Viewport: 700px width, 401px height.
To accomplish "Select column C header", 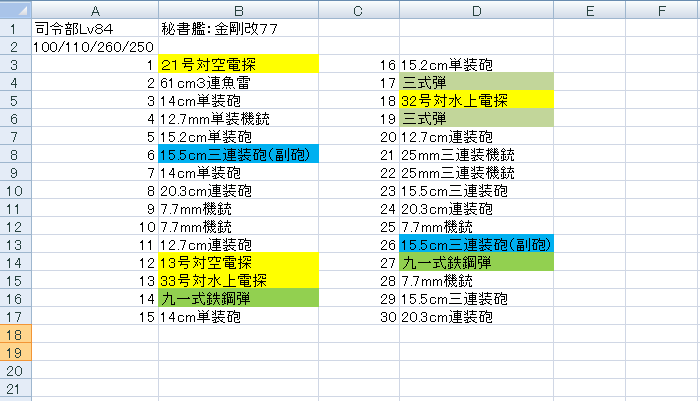I will pos(359,10).
